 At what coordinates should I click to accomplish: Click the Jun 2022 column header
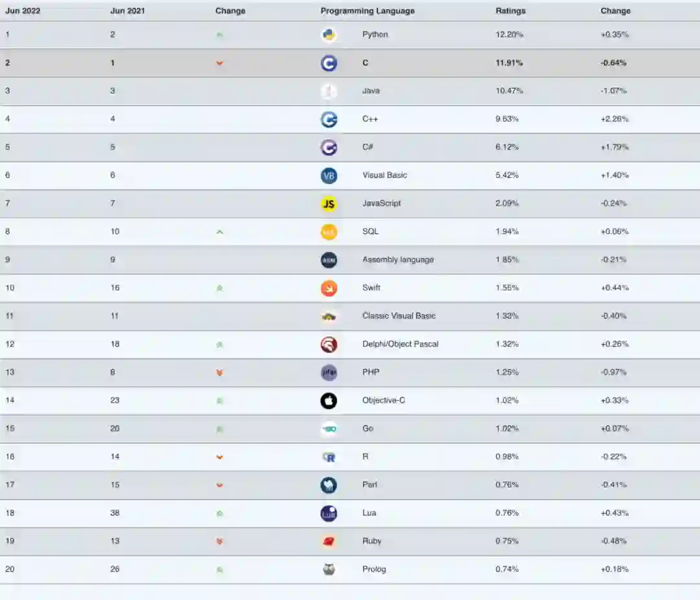[x=23, y=11]
